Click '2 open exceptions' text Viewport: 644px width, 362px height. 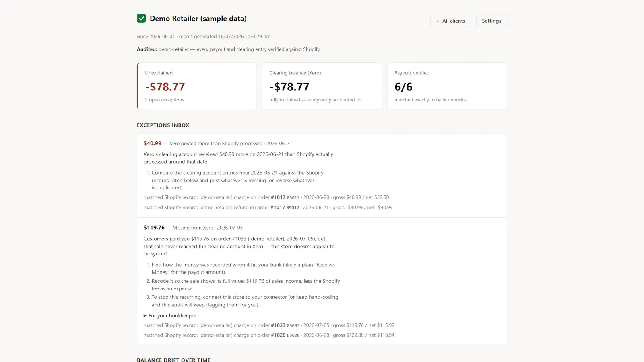click(164, 100)
